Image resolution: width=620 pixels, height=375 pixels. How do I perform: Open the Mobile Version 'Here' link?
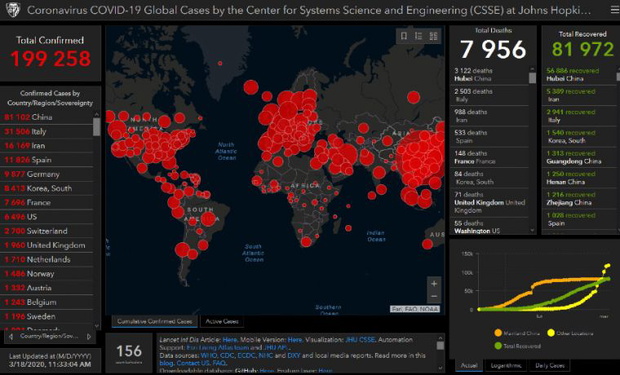pyautogui.click(x=295, y=340)
